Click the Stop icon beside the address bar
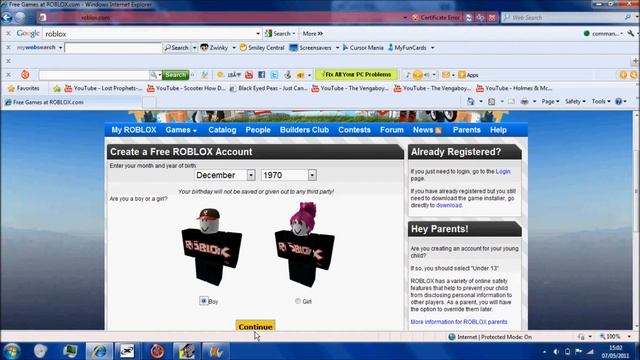This screenshot has width=640, height=360. click(492, 18)
